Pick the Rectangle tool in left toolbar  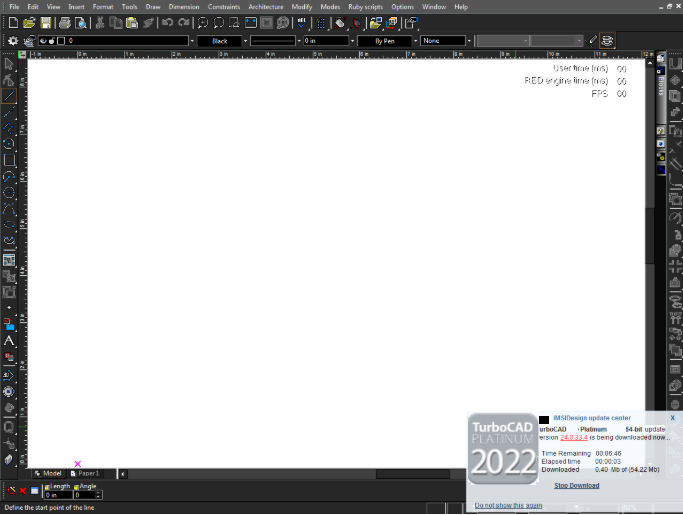click(9, 160)
